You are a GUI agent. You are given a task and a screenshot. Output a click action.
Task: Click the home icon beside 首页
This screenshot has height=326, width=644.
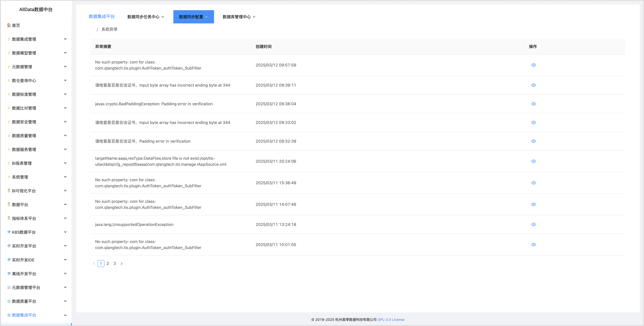point(9,25)
